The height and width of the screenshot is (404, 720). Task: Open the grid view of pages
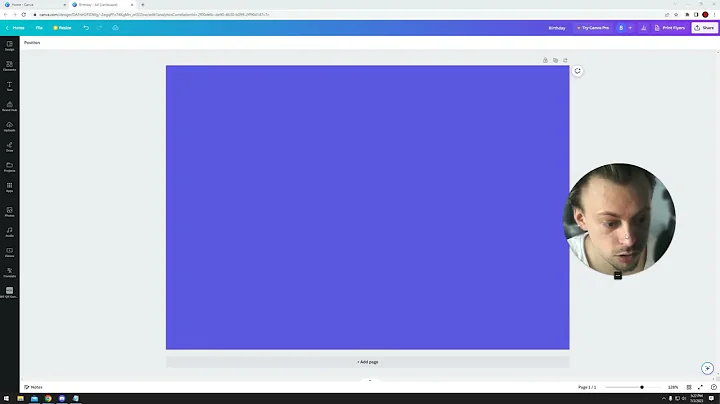pos(689,387)
